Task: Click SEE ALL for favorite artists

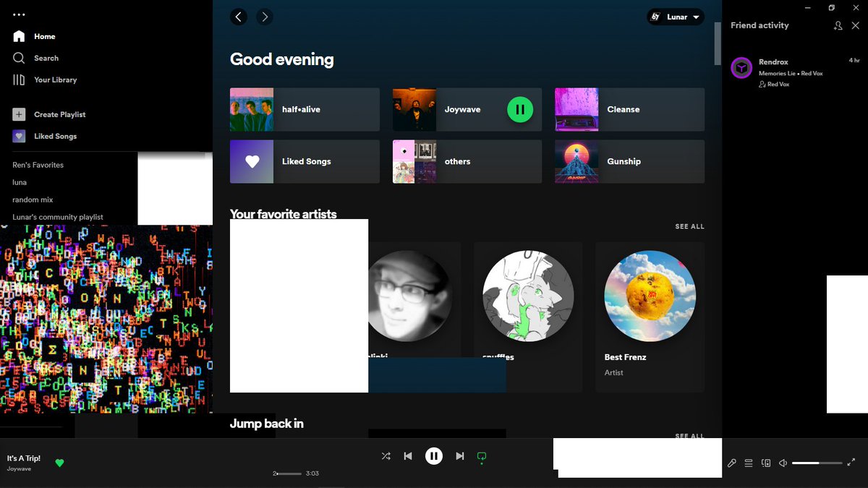Action: (689, 226)
